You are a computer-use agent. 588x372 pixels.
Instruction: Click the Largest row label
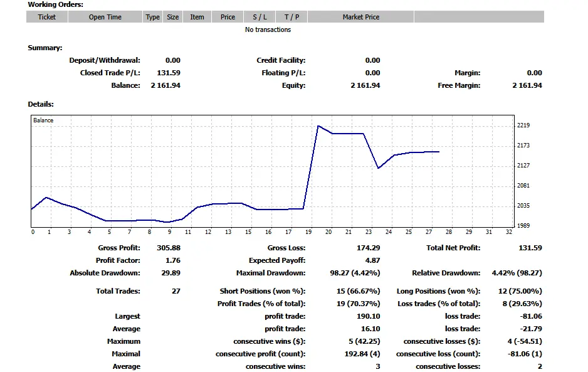coord(127,316)
